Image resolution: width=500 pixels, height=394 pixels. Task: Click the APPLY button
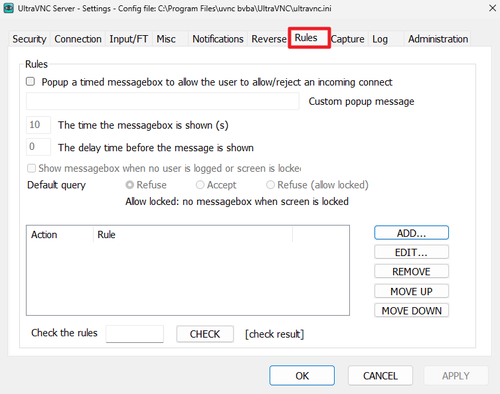pos(456,376)
